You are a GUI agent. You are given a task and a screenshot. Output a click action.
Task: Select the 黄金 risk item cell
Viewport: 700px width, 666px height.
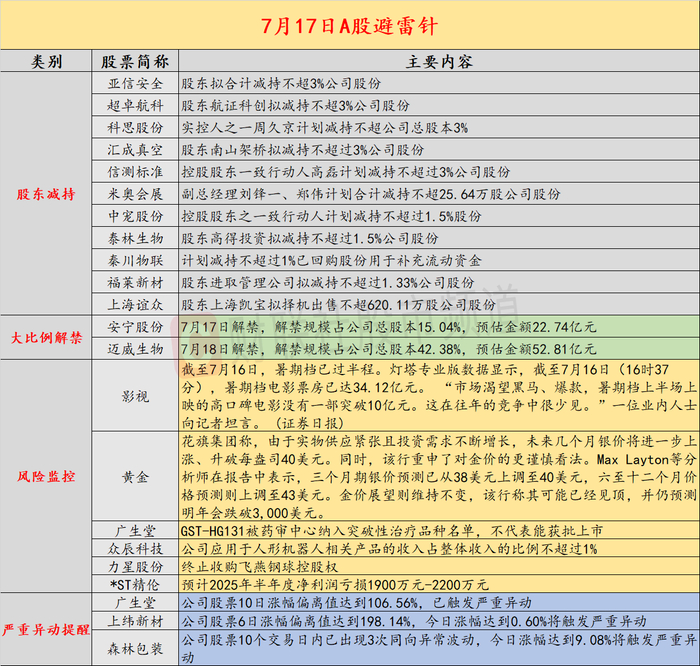point(135,476)
